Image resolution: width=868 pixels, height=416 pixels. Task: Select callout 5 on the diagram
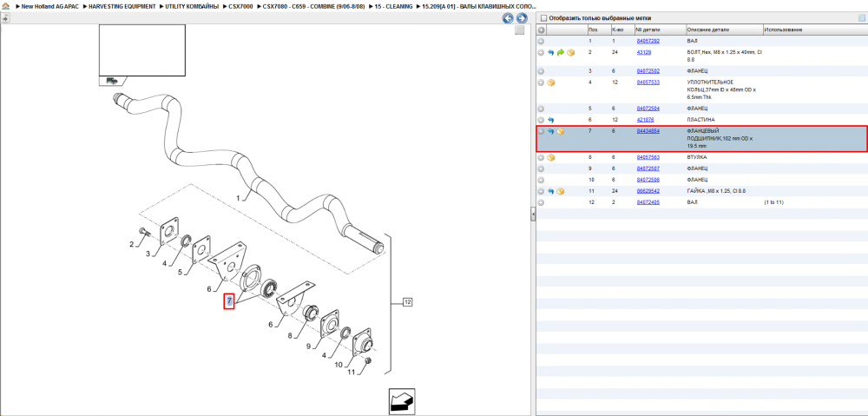180,272
